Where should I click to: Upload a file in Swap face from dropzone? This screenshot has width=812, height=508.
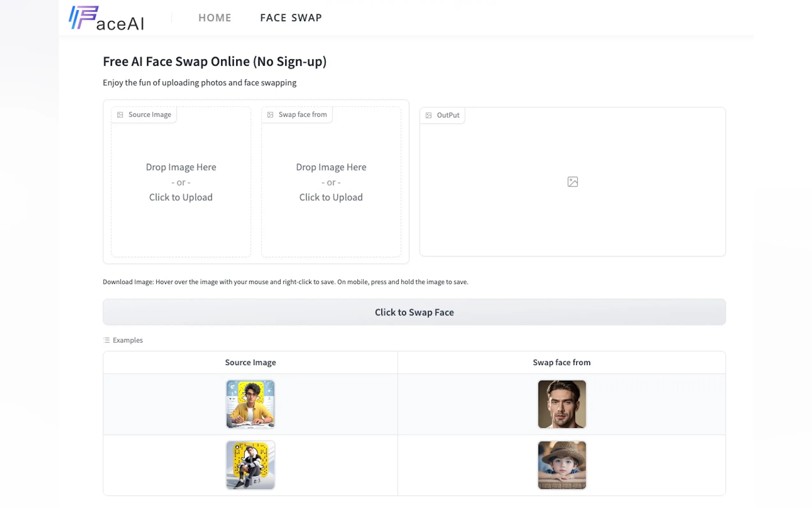[x=331, y=182]
